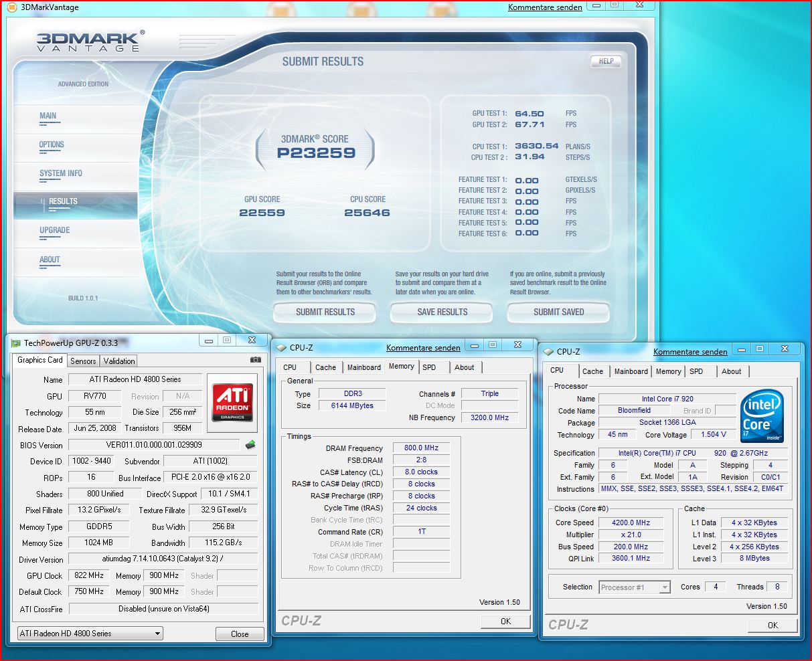Click the Core Voltage 1.504 V value
The height and width of the screenshot is (661, 812).
714,434
